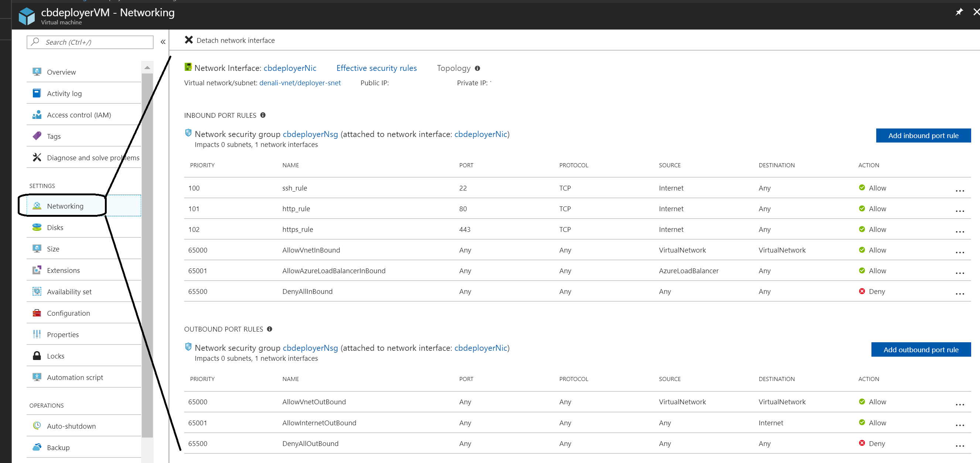Open the Activity log menu item
Viewport: 980px width, 463px height.
tap(84, 93)
